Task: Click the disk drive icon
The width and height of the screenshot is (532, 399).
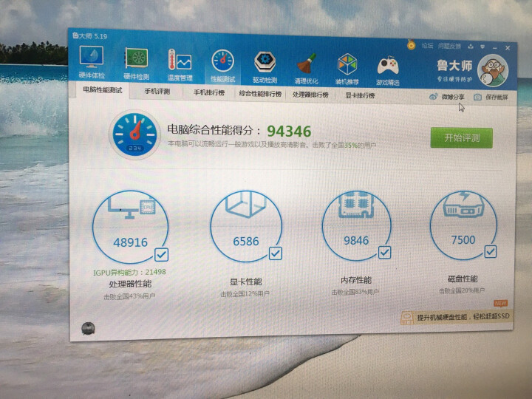Action: tap(463, 204)
